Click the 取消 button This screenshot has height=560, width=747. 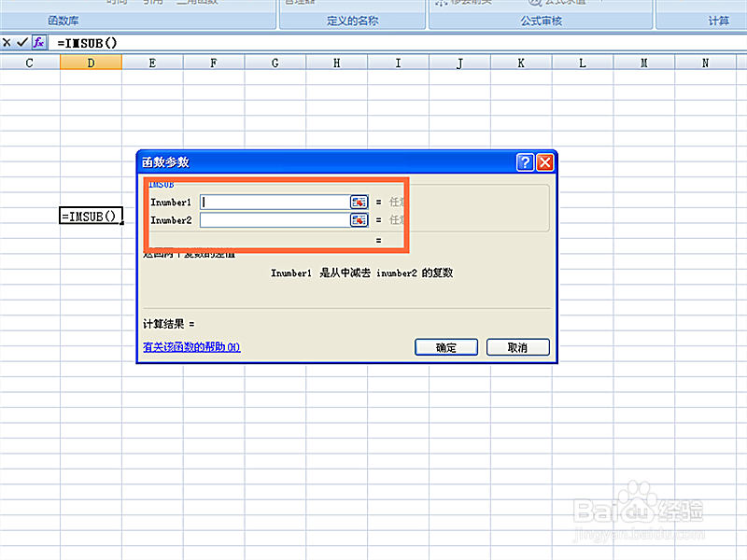[518, 347]
